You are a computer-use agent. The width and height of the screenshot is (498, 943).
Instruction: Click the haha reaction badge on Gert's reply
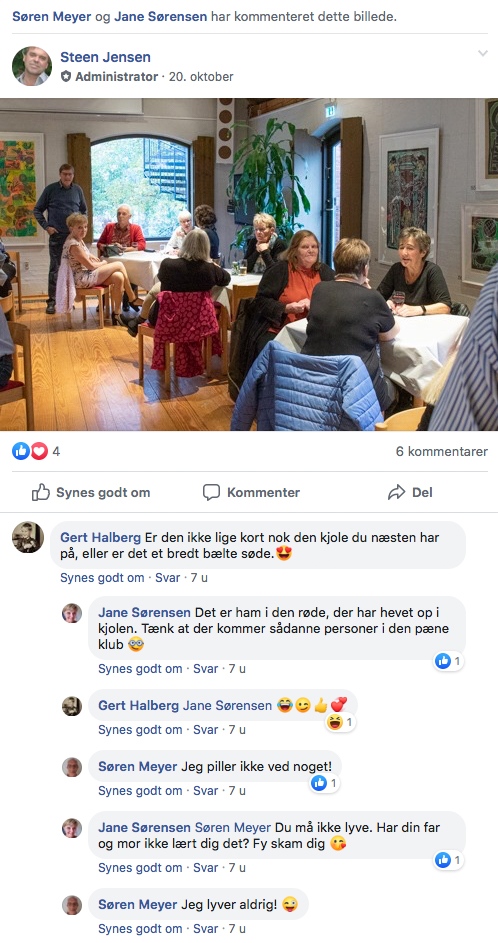click(x=340, y=722)
